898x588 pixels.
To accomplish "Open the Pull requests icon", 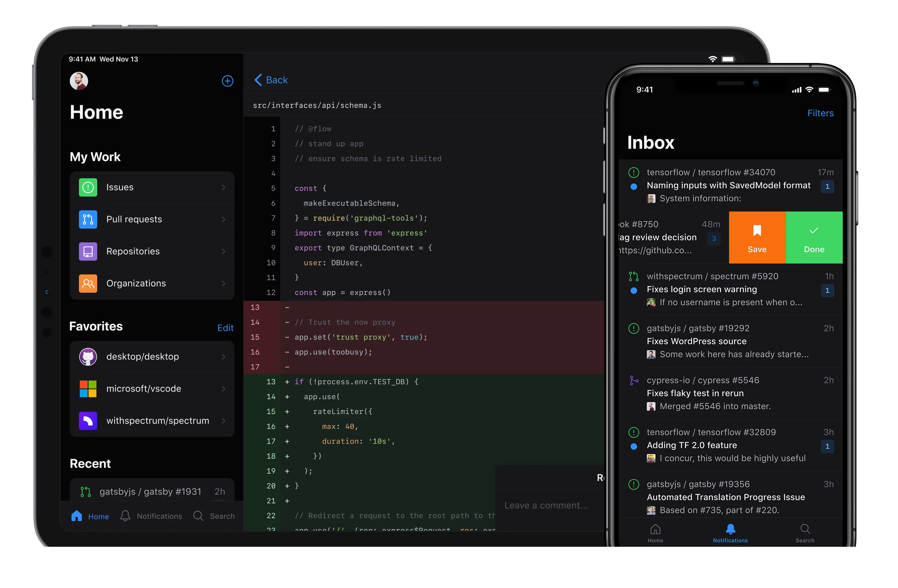I will [x=88, y=219].
